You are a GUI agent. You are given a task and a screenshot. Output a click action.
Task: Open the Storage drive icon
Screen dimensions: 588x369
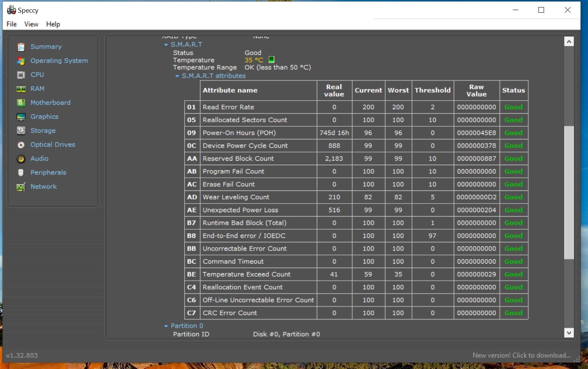coord(21,131)
